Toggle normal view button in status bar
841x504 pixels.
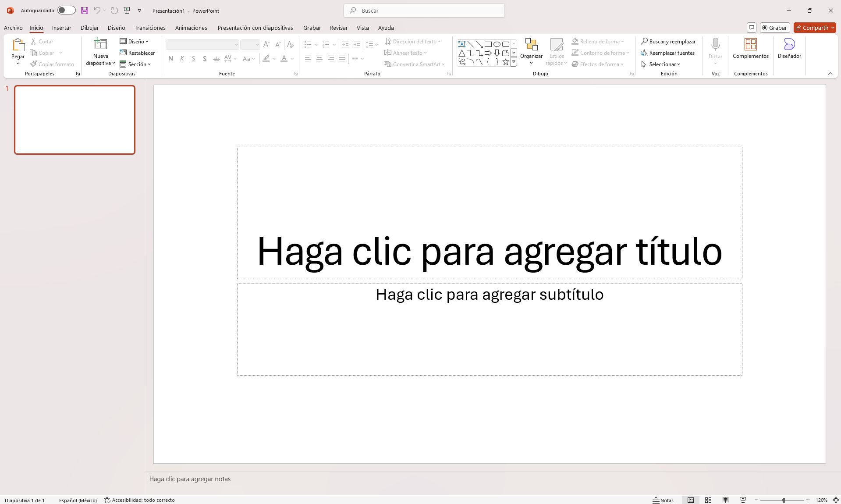pos(691,500)
